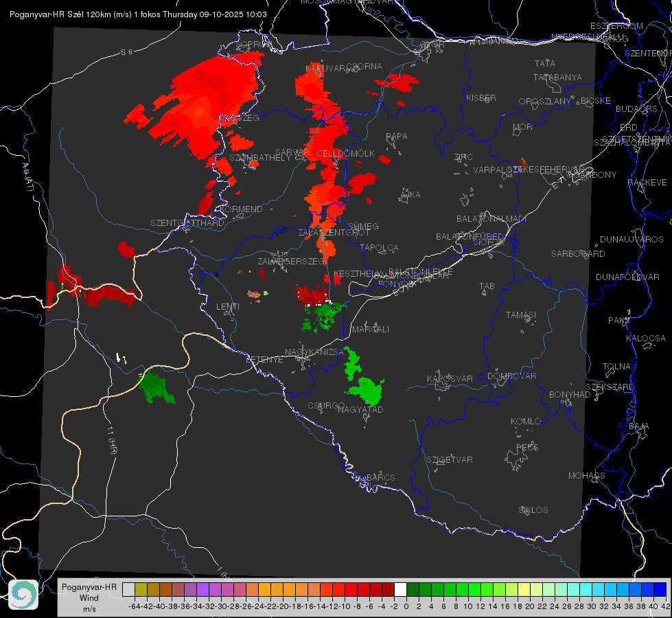Click the BARCS town label
This screenshot has height=618, width=672.
click(x=380, y=477)
